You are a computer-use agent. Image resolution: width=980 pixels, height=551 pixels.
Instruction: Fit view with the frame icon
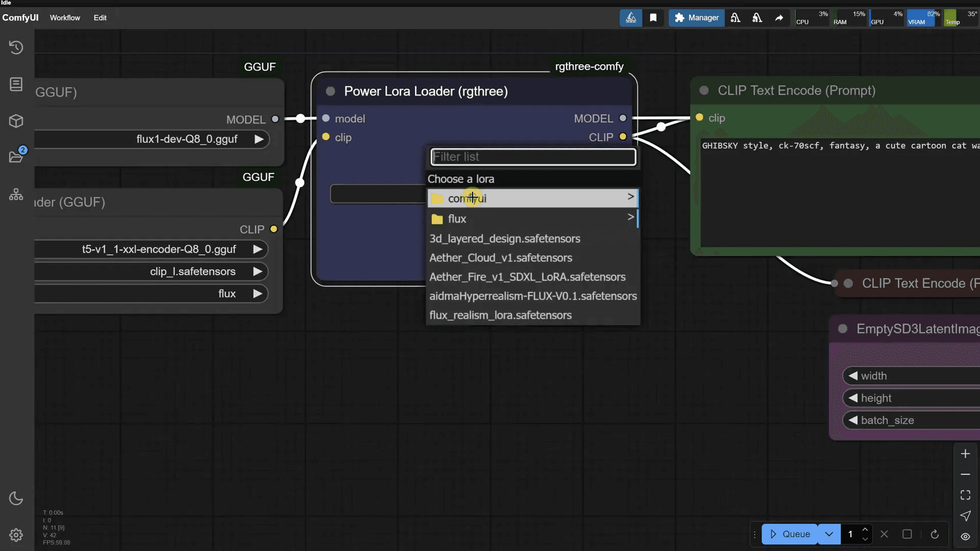point(965,495)
